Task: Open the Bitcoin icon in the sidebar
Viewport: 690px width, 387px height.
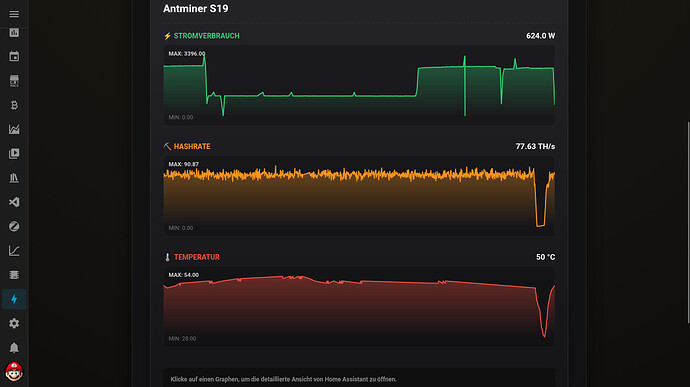Action: [x=14, y=105]
